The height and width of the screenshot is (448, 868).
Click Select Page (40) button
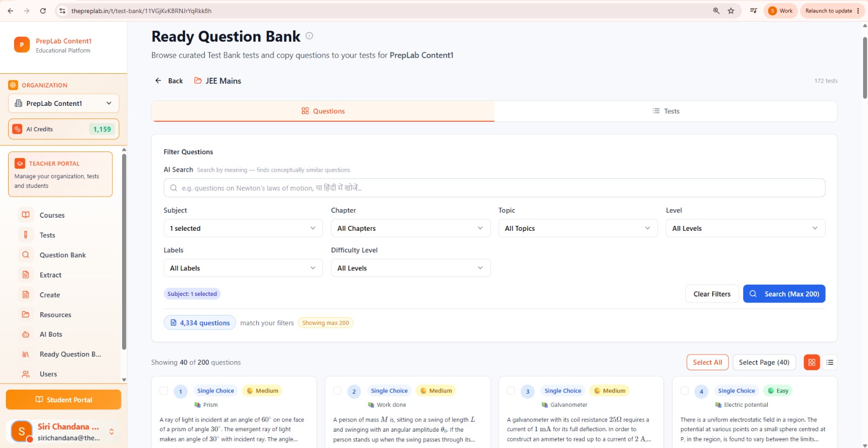click(x=764, y=362)
